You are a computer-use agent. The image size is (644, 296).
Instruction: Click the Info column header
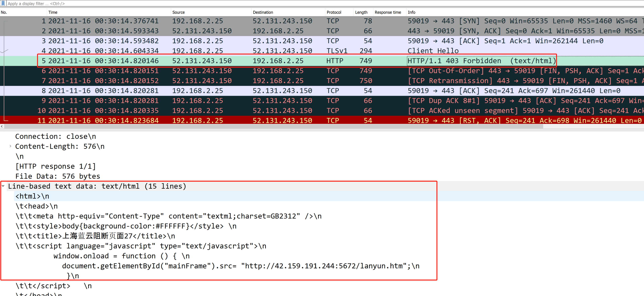[411, 12]
